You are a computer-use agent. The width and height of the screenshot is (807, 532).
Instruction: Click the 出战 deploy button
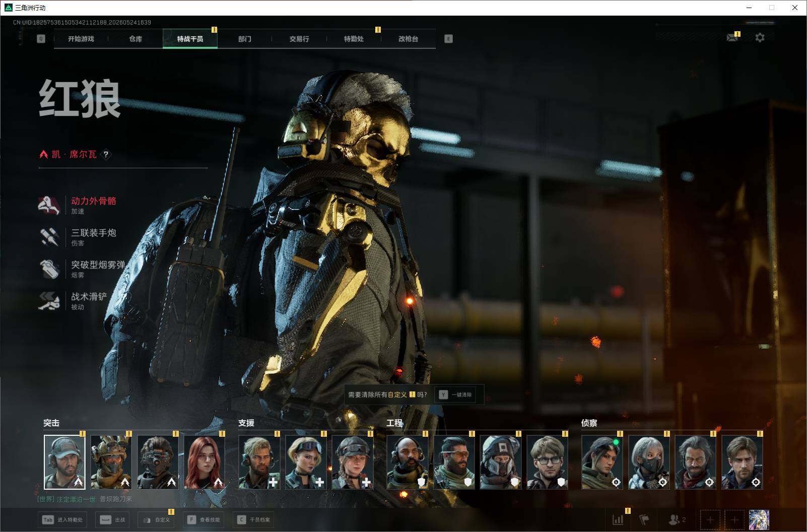[113, 520]
